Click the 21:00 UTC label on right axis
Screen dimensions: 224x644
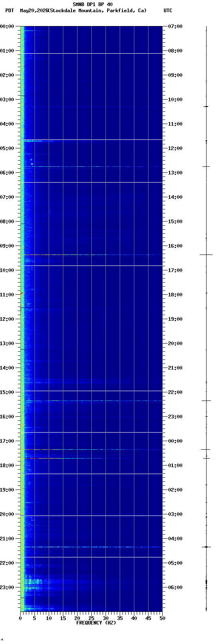point(175,368)
